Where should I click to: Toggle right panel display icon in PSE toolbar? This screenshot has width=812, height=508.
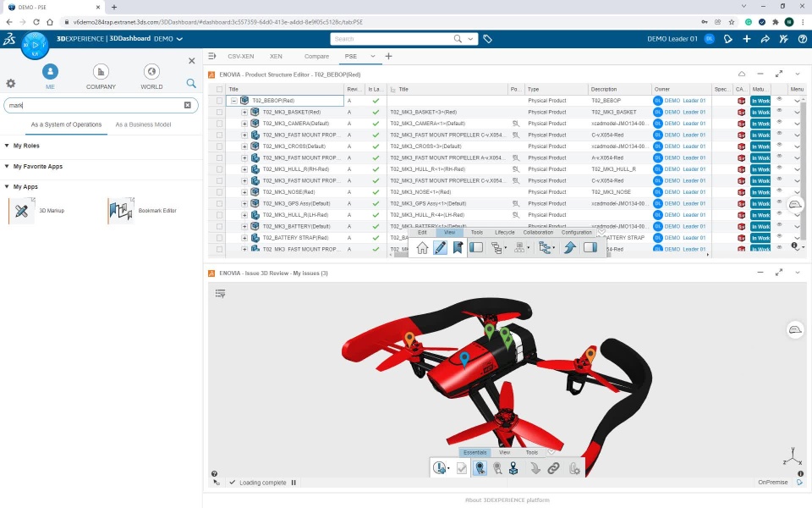pyautogui.click(x=590, y=248)
